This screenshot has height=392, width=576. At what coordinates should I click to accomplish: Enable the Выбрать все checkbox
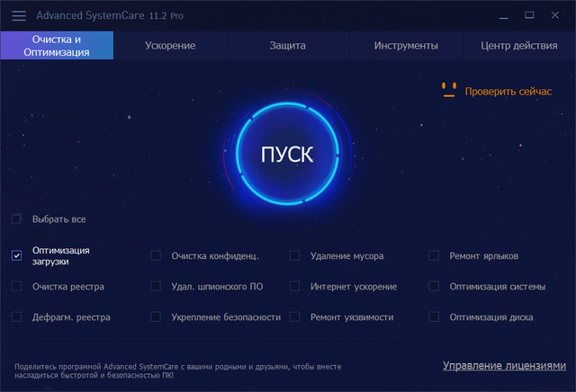click(16, 219)
